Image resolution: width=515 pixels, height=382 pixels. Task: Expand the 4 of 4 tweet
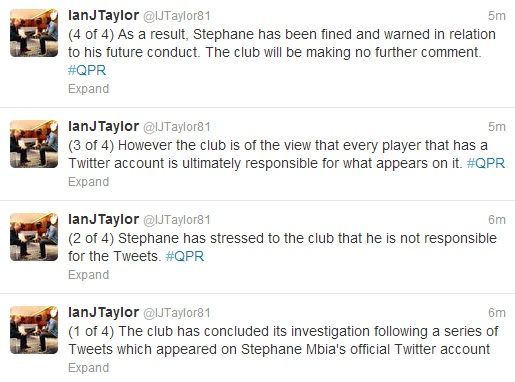point(89,89)
